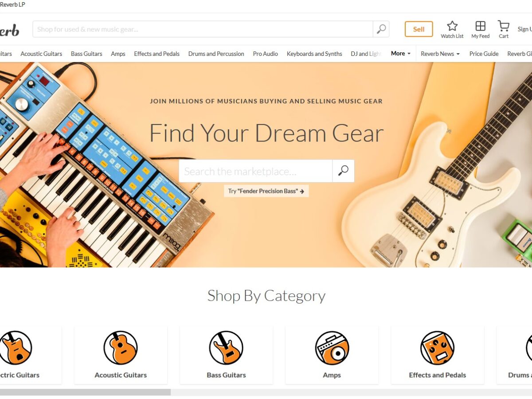Expand the Reverb News dropdown
Screen dimensions: 532x399
(440, 54)
